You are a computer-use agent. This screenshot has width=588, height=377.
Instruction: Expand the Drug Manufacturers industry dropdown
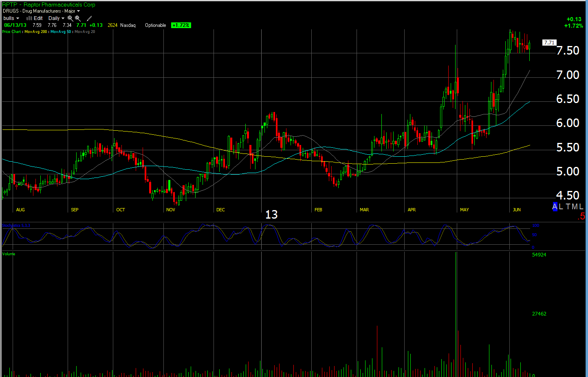(x=78, y=11)
